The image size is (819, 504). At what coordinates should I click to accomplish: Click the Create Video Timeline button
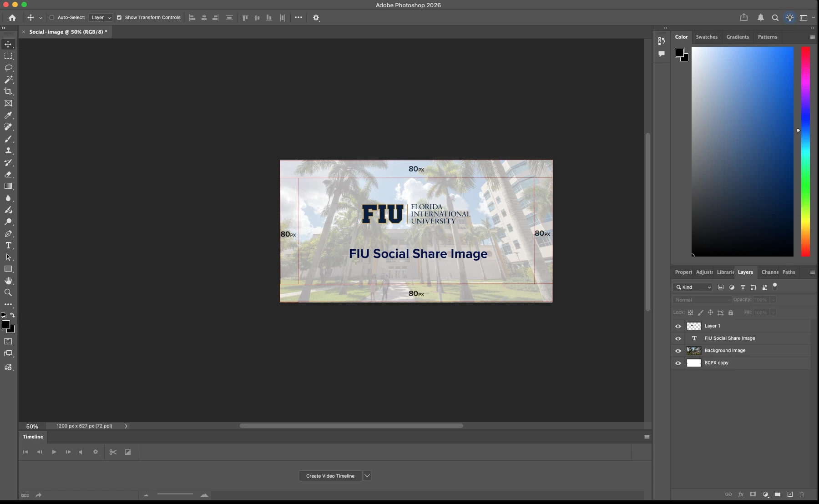[x=330, y=475]
